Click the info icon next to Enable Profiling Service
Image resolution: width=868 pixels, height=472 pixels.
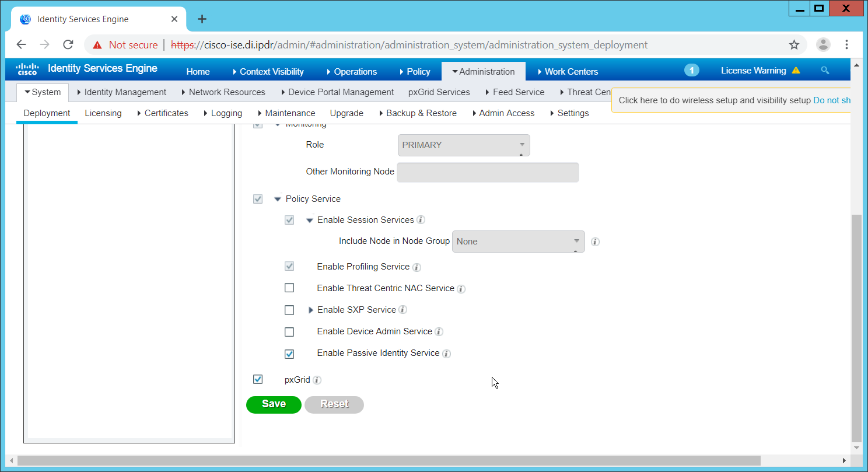point(416,267)
